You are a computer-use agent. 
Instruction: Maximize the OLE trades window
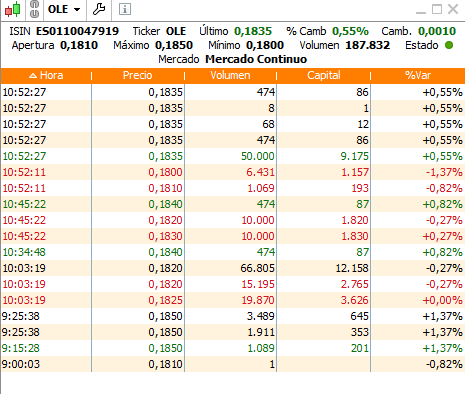(x=437, y=9)
